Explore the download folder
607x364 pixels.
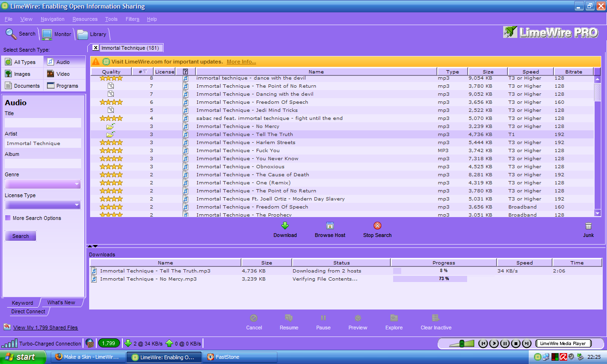point(394,322)
